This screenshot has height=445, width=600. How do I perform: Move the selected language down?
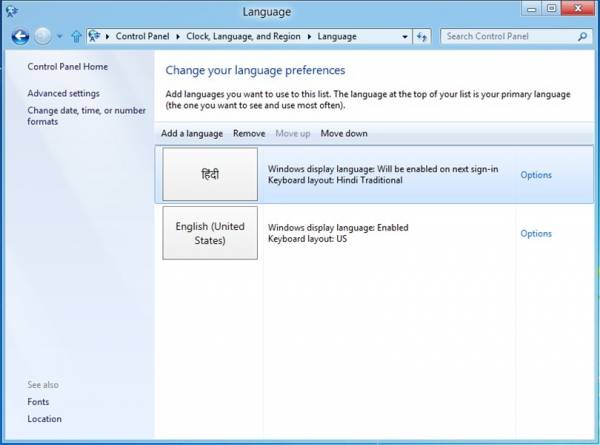(344, 134)
